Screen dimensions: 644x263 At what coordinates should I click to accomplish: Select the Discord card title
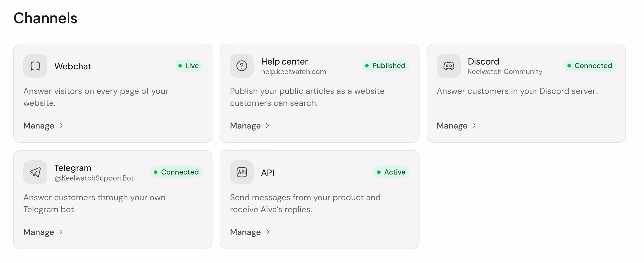[x=484, y=61]
